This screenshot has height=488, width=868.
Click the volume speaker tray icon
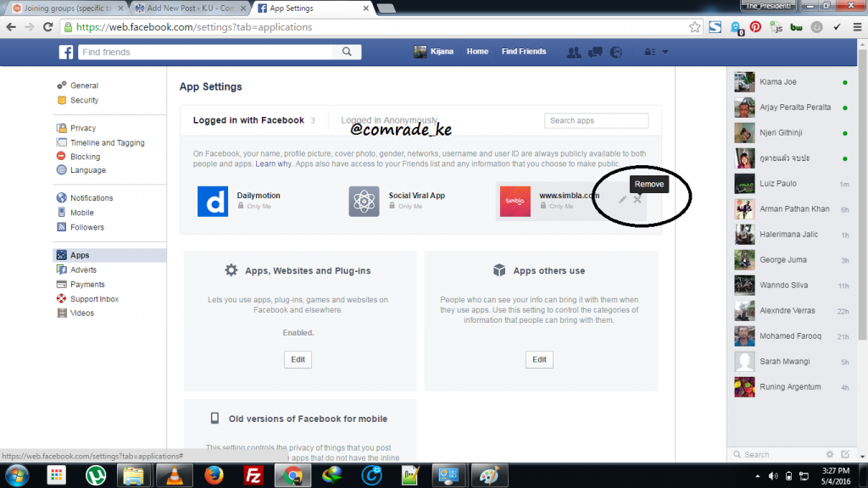click(x=773, y=476)
